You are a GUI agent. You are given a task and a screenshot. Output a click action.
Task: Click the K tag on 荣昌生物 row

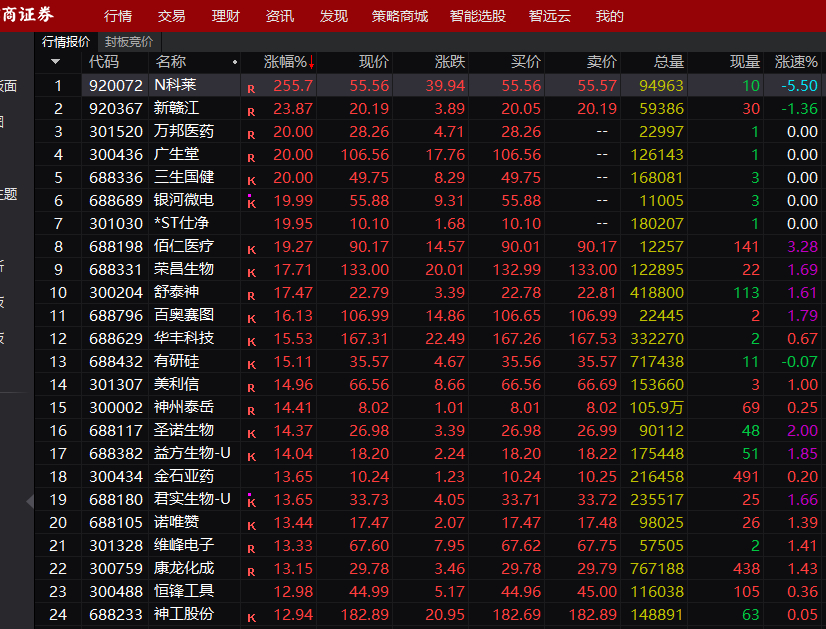pyautogui.click(x=251, y=273)
